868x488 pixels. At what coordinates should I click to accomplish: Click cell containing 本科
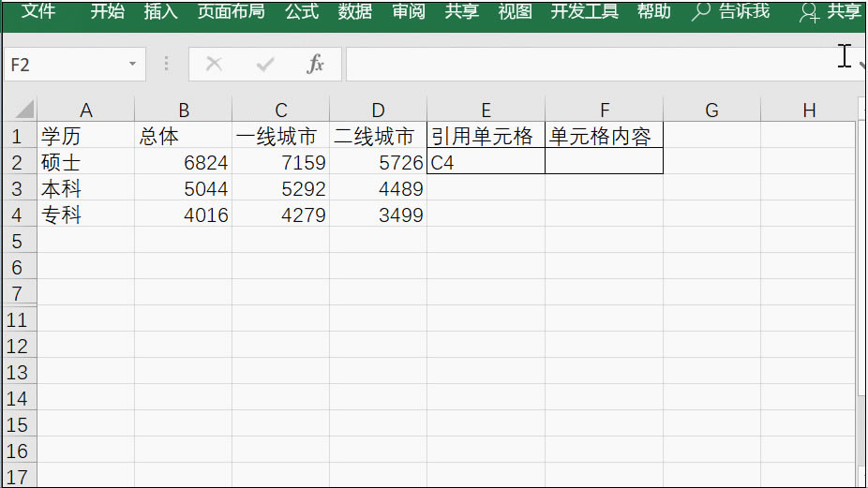pos(86,188)
